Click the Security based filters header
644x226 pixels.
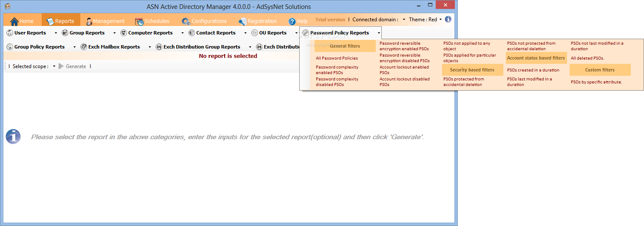(472, 70)
